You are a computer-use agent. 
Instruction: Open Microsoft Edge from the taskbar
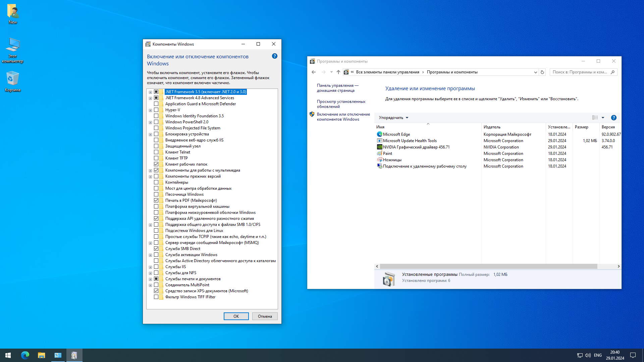pos(25,355)
